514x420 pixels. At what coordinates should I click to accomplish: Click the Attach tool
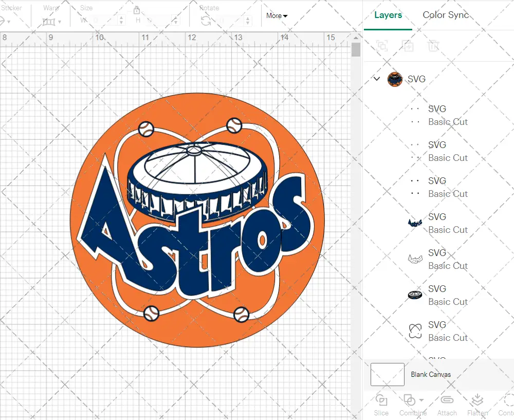tap(447, 405)
